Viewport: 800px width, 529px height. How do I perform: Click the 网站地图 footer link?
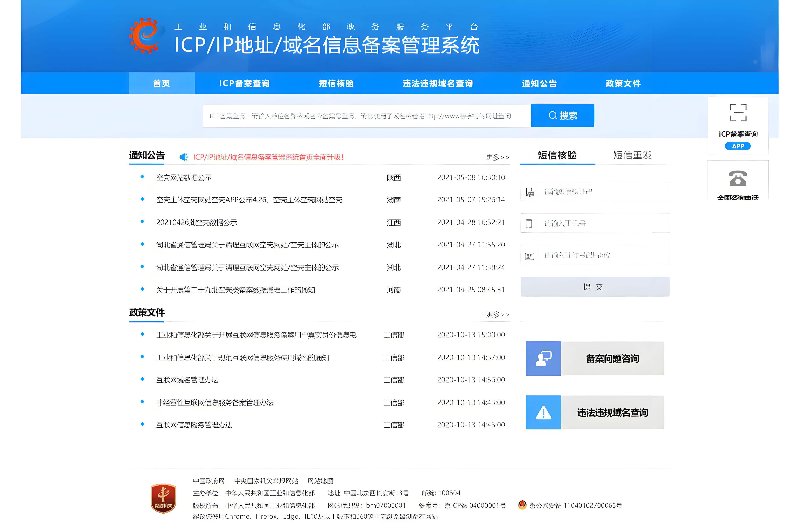pyautogui.click(x=320, y=481)
